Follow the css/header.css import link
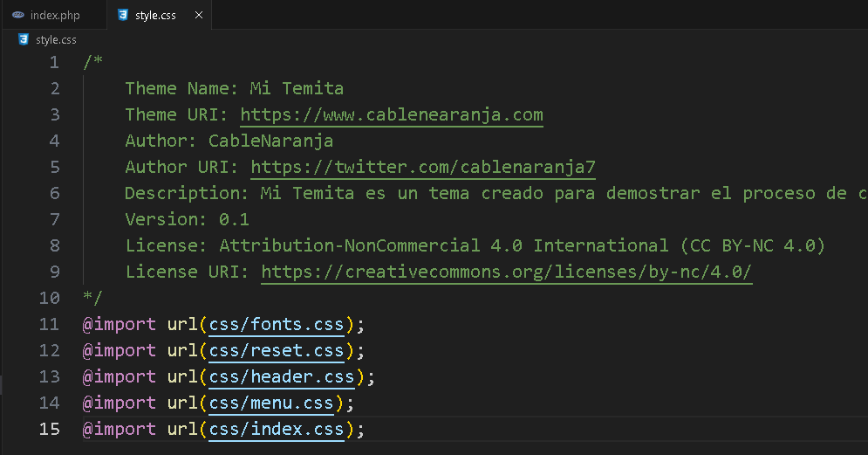The image size is (868, 455). click(282, 377)
